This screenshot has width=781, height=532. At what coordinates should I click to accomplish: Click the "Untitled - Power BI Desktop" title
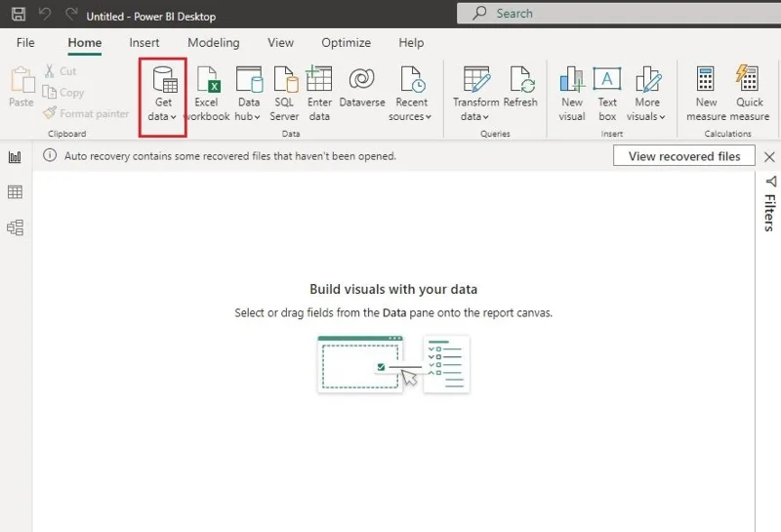[151, 17]
